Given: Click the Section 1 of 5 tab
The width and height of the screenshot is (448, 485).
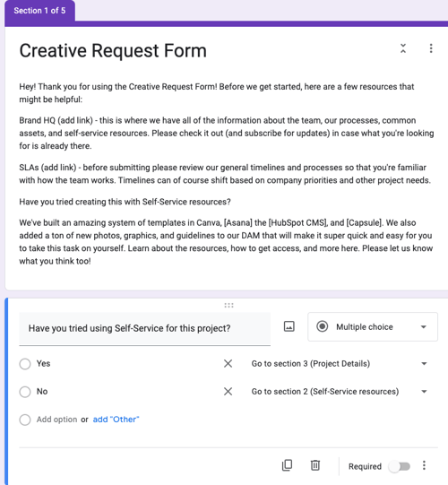Looking at the screenshot, I should pyautogui.click(x=39, y=11).
